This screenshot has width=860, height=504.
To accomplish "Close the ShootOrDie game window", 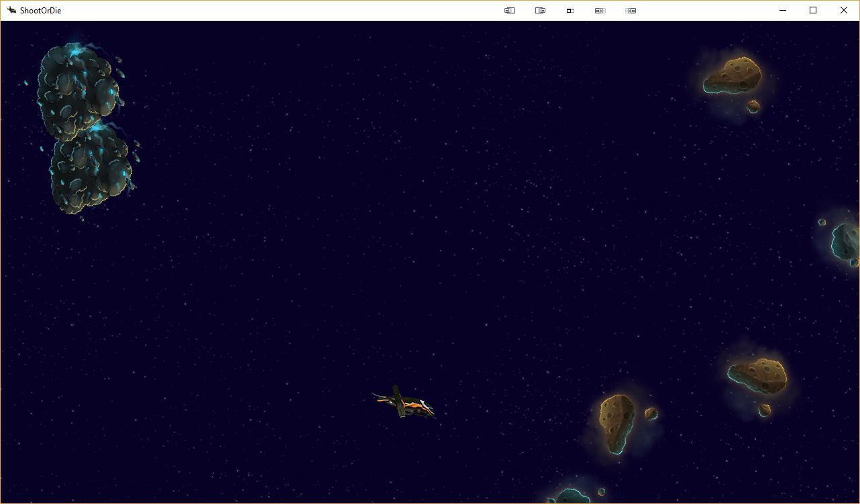I will [844, 10].
